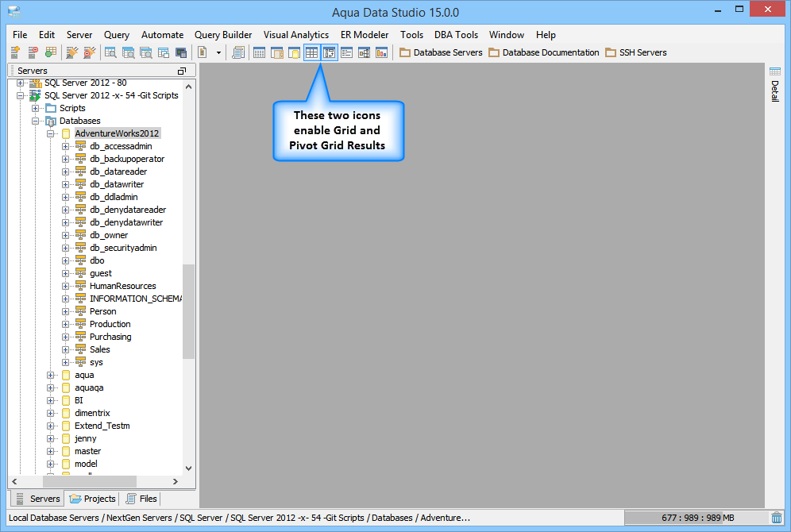791x532 pixels.
Task: Open the dropdown arrow beside the document icon
Action: pos(218,52)
